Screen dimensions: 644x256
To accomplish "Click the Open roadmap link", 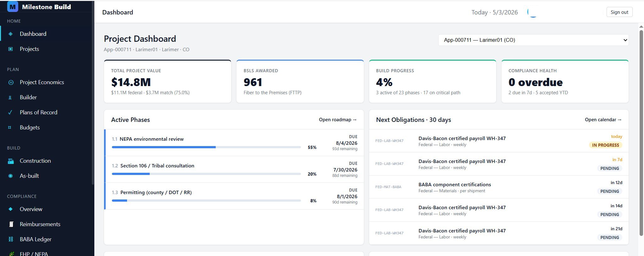I will [x=338, y=120].
